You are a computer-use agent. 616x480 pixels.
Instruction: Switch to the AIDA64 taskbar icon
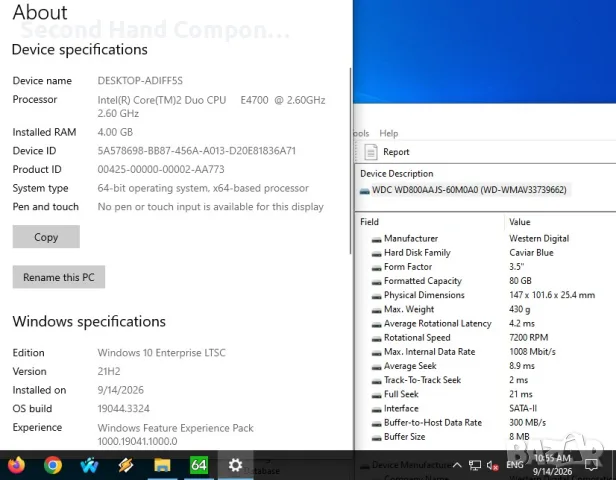[199, 465]
